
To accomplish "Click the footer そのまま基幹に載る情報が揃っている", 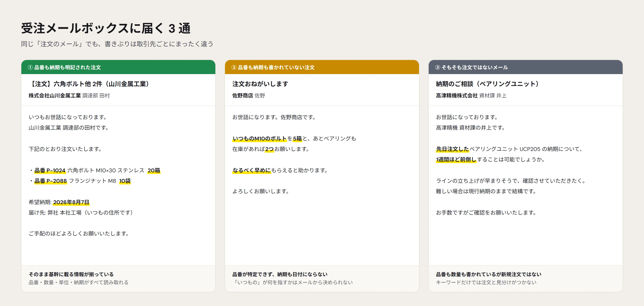I will [x=71, y=274].
